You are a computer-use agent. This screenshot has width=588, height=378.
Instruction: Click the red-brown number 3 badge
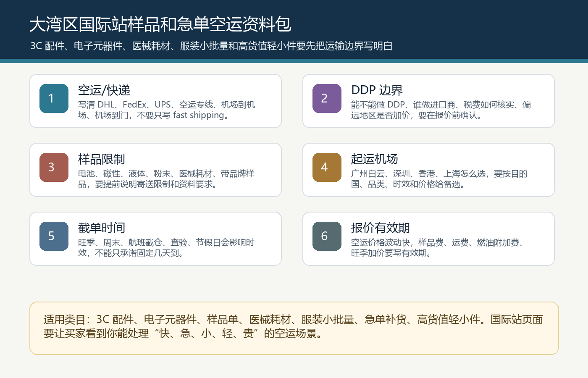point(54,167)
